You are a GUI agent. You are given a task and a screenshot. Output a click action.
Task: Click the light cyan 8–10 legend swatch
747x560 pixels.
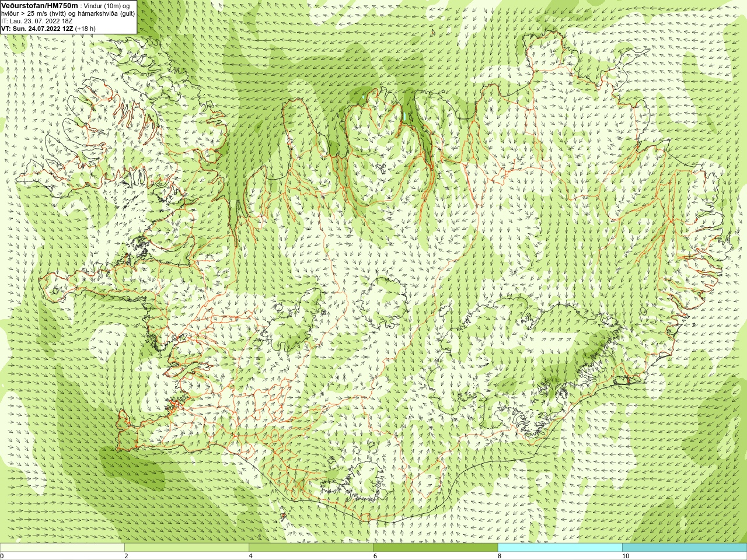coord(560,548)
